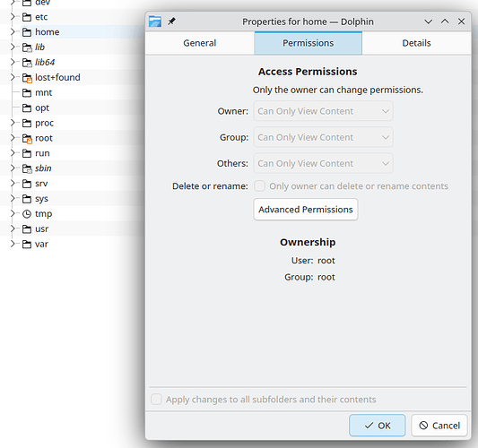Open the Details tab

(x=416, y=43)
